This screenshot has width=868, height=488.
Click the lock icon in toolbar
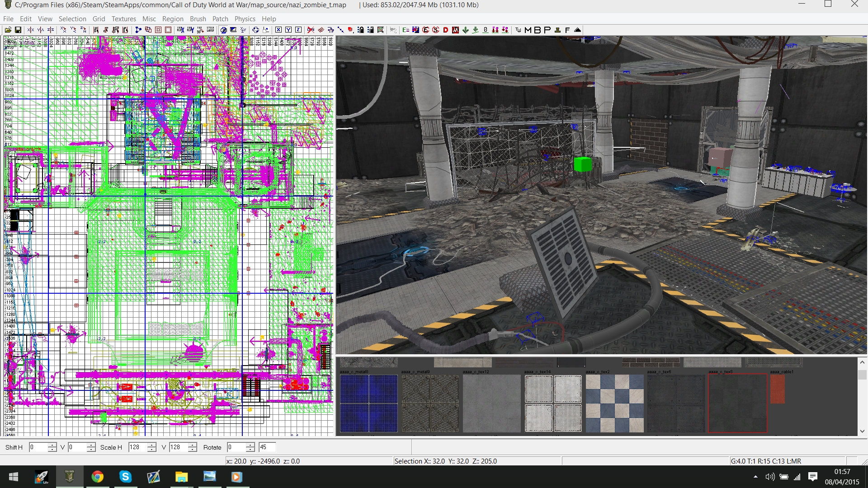pos(361,30)
